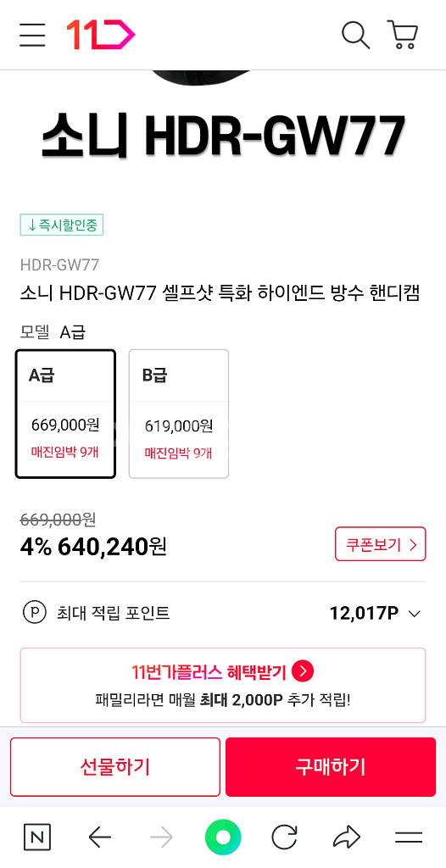Open 쿠폰보기 coupon list
Image resolution: width=446 pixels, height=868 pixels.
(x=380, y=544)
